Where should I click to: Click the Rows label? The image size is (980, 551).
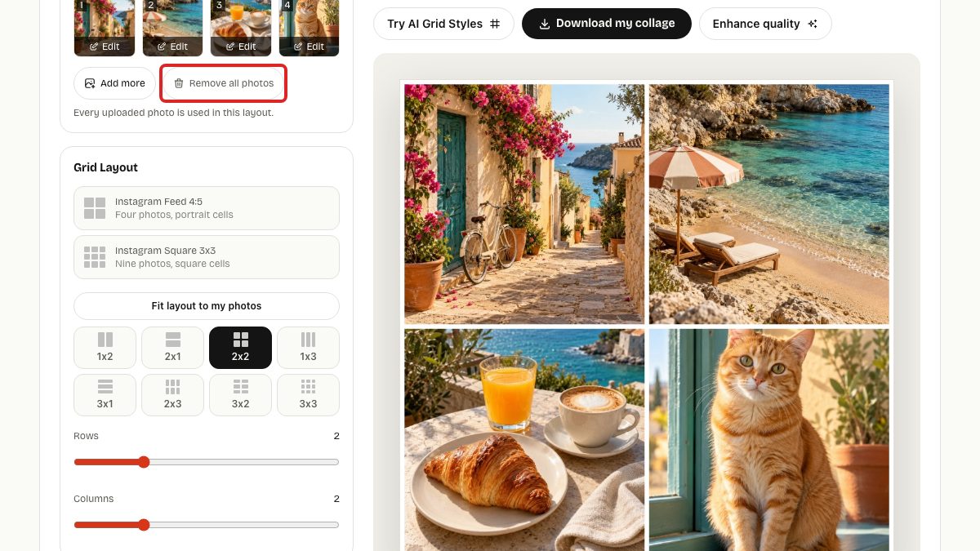tap(86, 436)
